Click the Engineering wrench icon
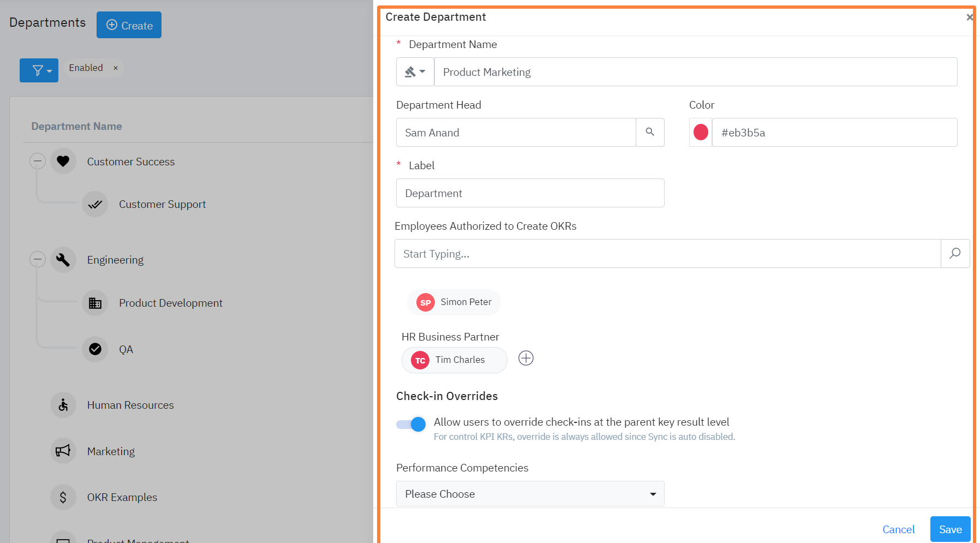This screenshot has height=543, width=980. click(x=63, y=260)
